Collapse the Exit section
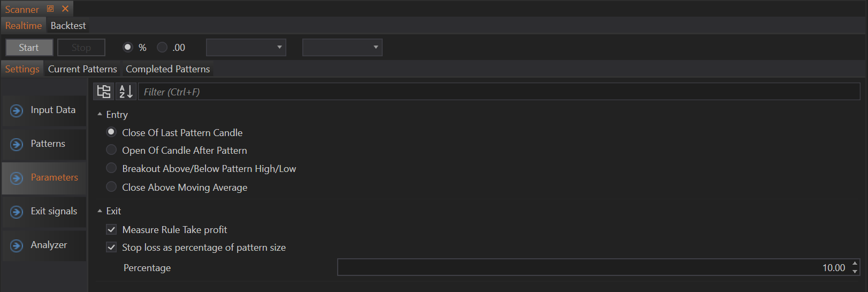This screenshot has height=292, width=868. (100, 211)
